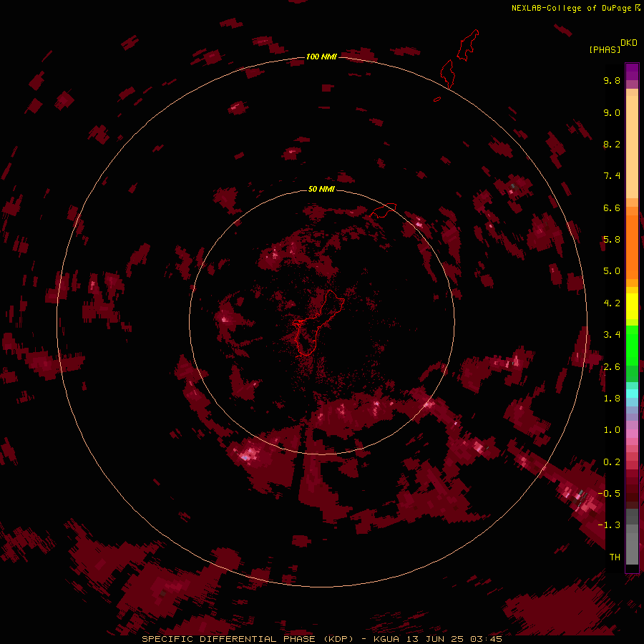Image resolution: width=644 pixels, height=644 pixels.
Task: Click the "100 NMI" range ring label
Action: click(321, 57)
